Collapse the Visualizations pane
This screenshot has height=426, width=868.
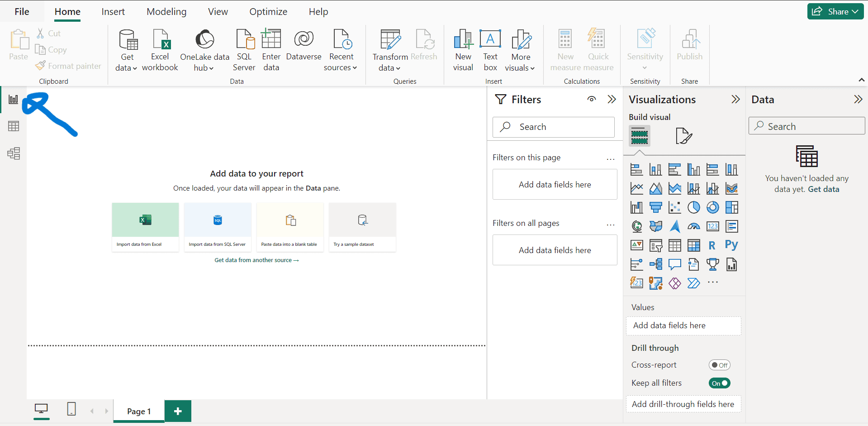click(735, 100)
